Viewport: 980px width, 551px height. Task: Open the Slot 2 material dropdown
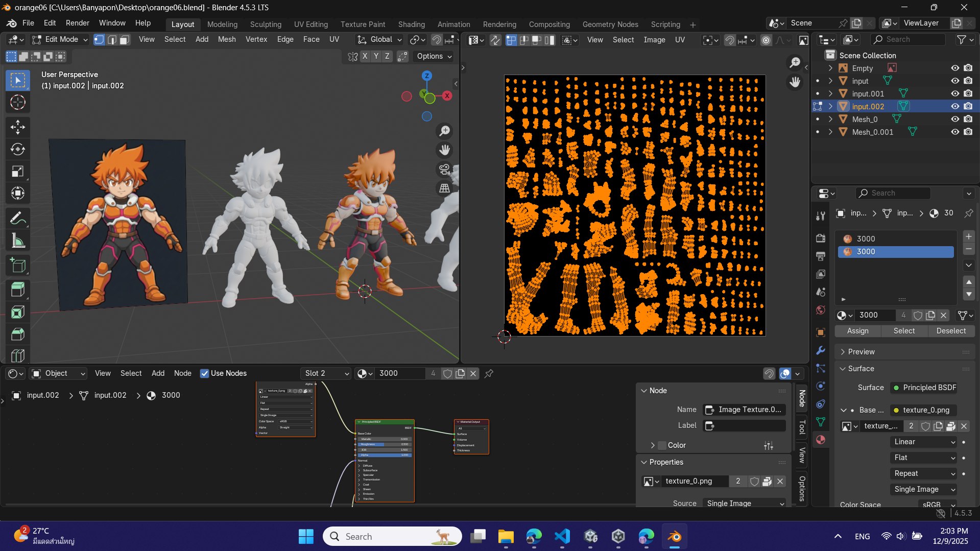326,373
